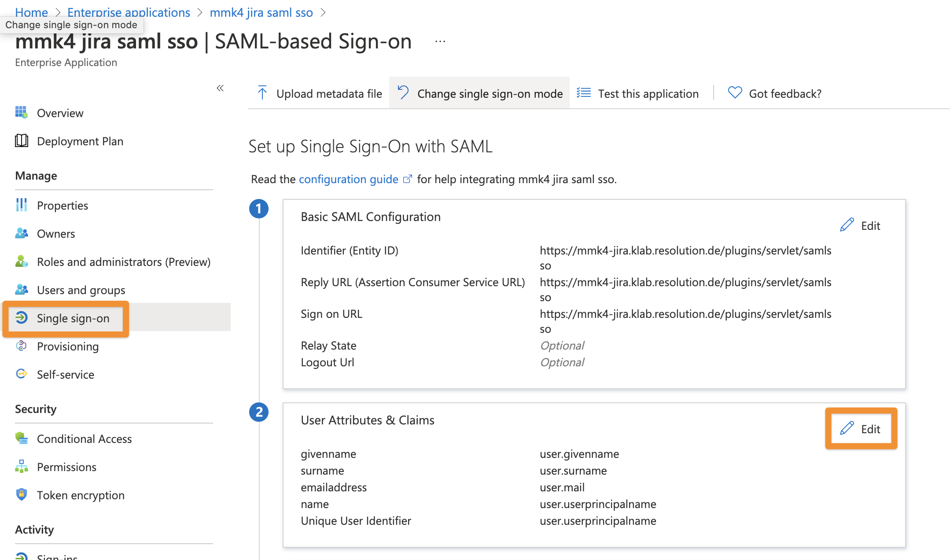Click the Got feedback heart icon
The image size is (950, 560).
[x=734, y=93]
